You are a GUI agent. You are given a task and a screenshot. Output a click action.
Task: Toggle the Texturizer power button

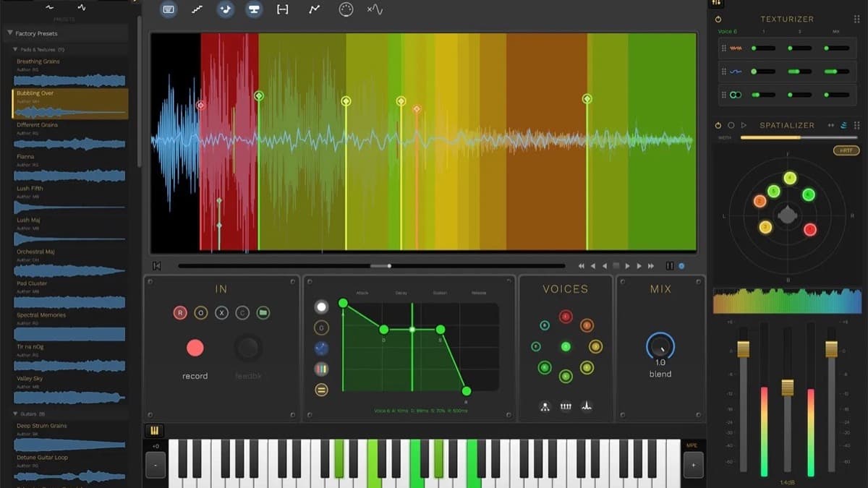[718, 20]
